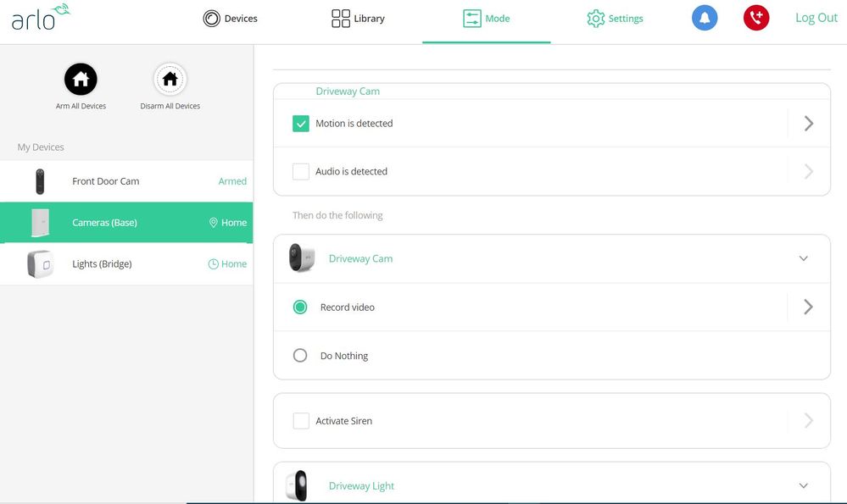Click the Devices circle icon
Screen dimensions: 847x504
click(x=212, y=19)
